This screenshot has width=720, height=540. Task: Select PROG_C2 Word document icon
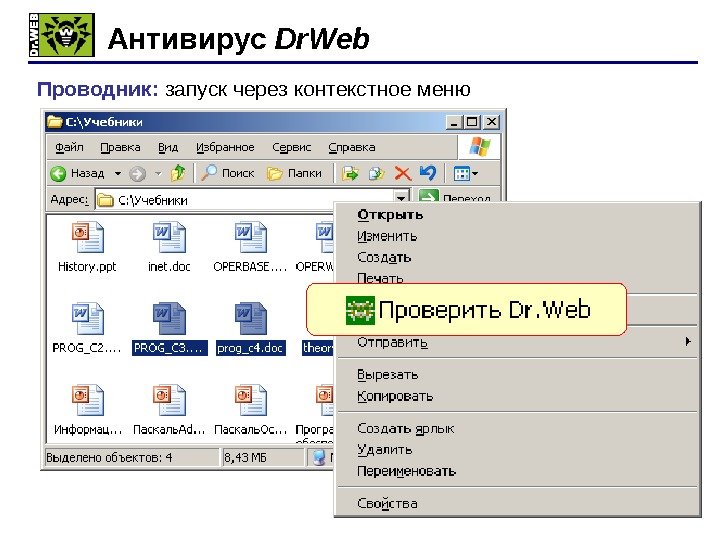[x=87, y=318]
